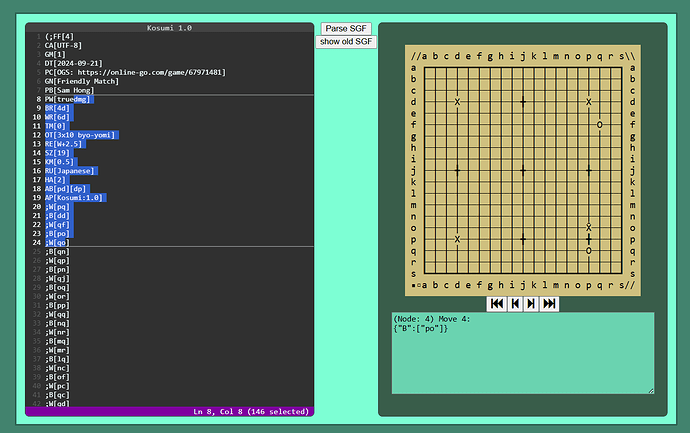Click the black X stone at dd

[457, 102]
